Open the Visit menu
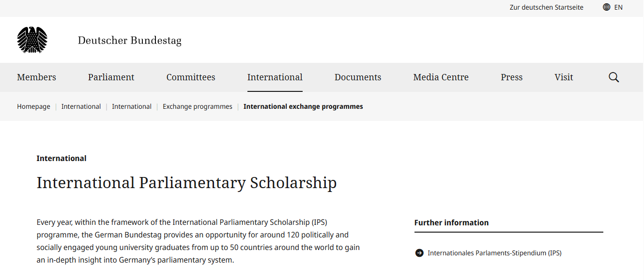The image size is (644, 280). (x=564, y=77)
